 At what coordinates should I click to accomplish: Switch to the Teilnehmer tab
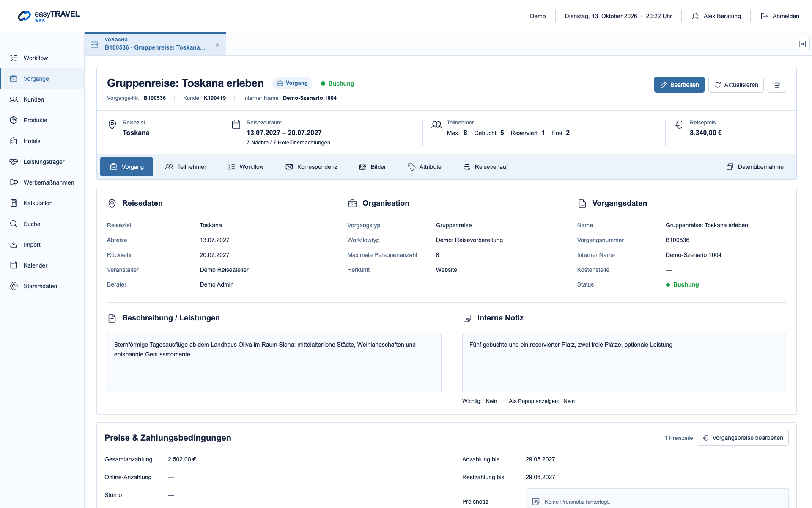[x=186, y=167]
